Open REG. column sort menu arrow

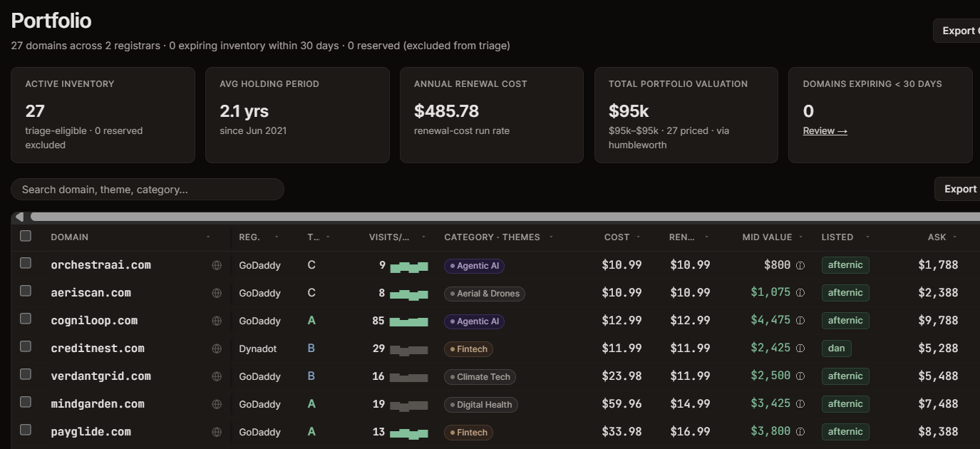277,237
